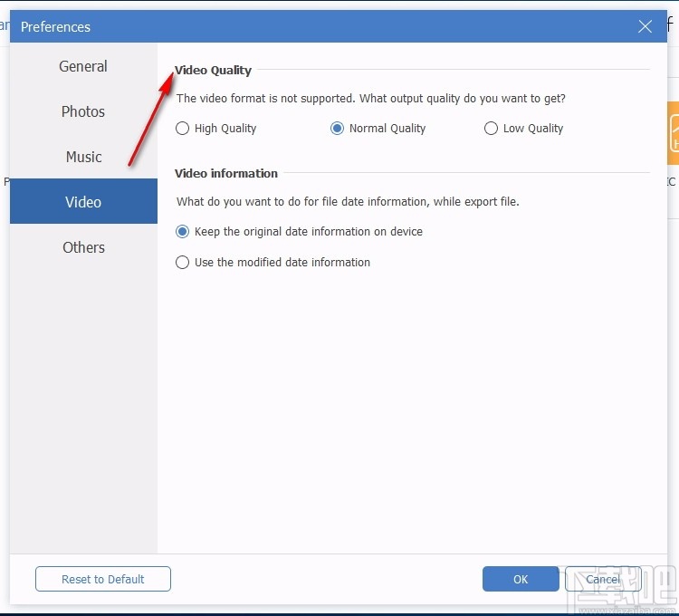Click the Reset to Default button
Viewport: 679px width, 616px height.
(103, 579)
